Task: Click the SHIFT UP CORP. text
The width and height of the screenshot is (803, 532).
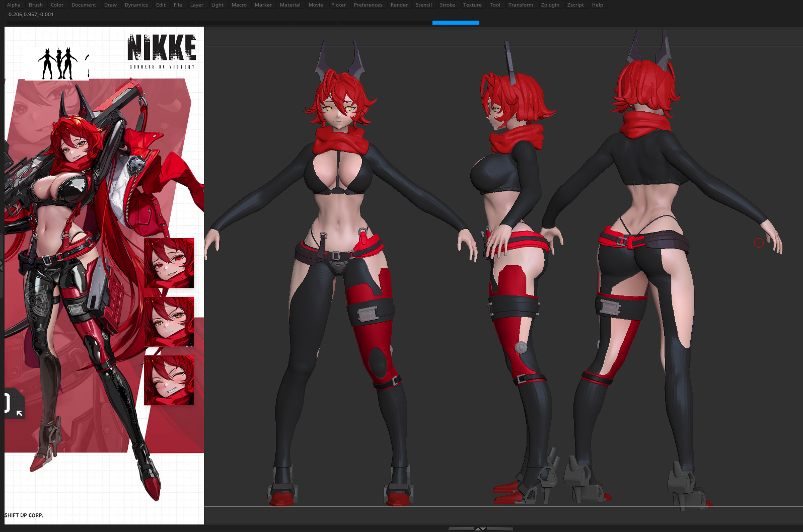Action: point(24,515)
